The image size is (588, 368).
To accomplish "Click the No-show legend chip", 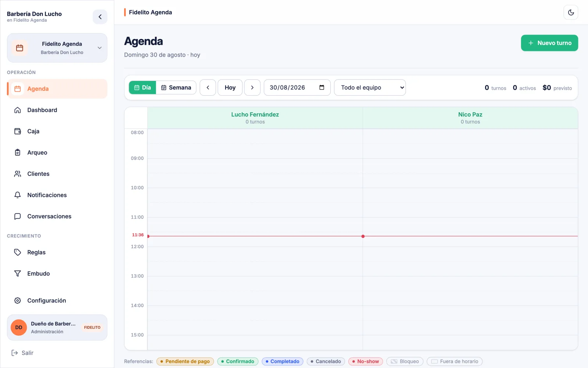I will tap(366, 361).
